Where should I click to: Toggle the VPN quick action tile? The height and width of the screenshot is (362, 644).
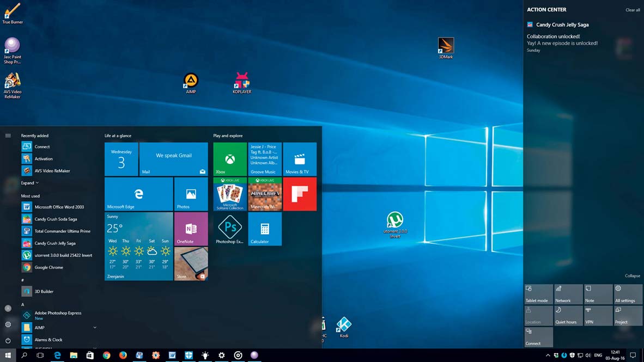(x=598, y=316)
